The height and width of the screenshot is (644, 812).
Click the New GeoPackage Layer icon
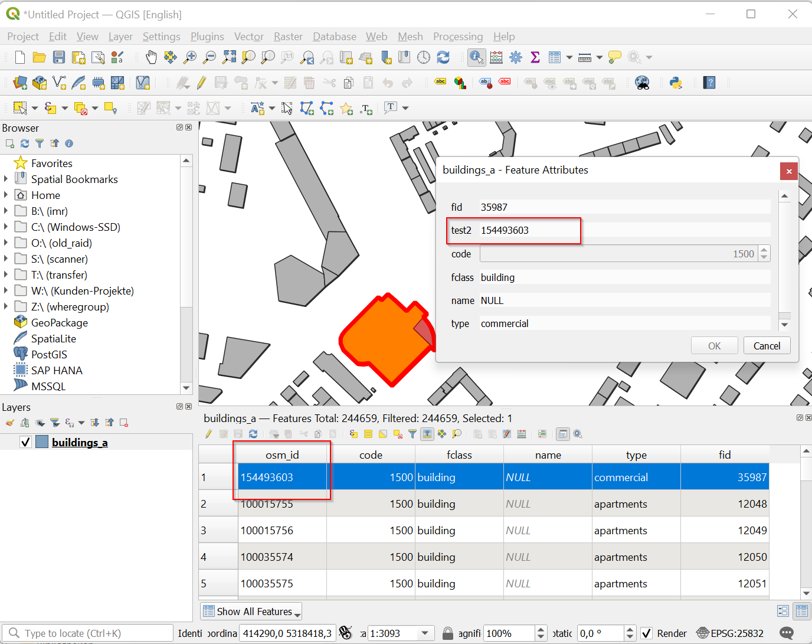[x=40, y=83]
